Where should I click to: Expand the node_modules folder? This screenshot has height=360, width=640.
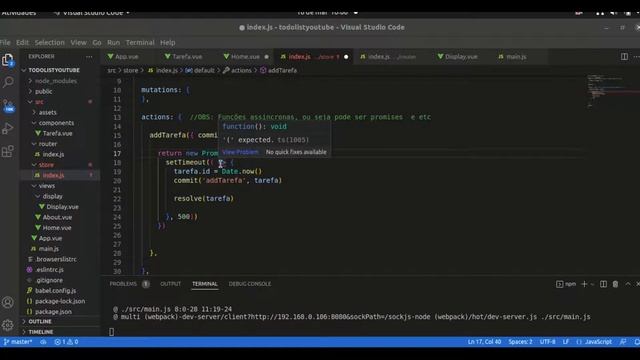(x=56, y=81)
